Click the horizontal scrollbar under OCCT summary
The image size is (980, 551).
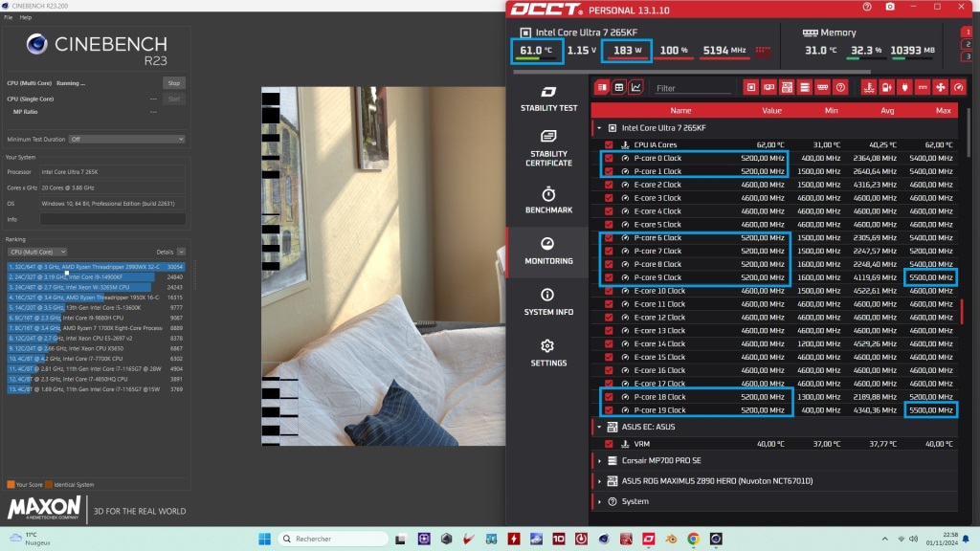(x=692, y=72)
